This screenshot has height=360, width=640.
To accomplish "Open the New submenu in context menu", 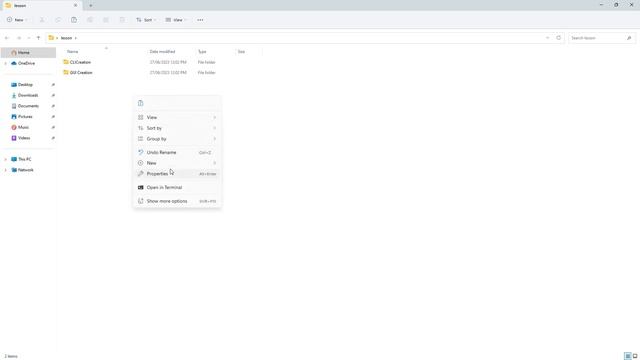I will [177, 163].
